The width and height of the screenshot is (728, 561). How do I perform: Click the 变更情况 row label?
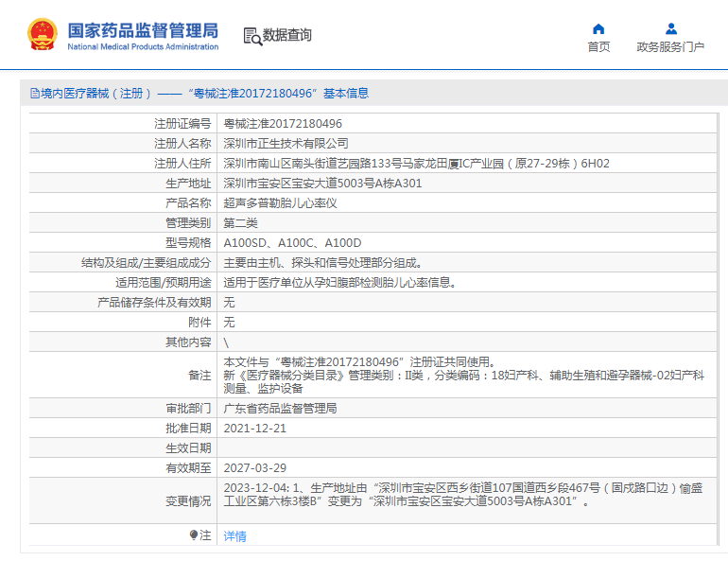tap(188, 501)
